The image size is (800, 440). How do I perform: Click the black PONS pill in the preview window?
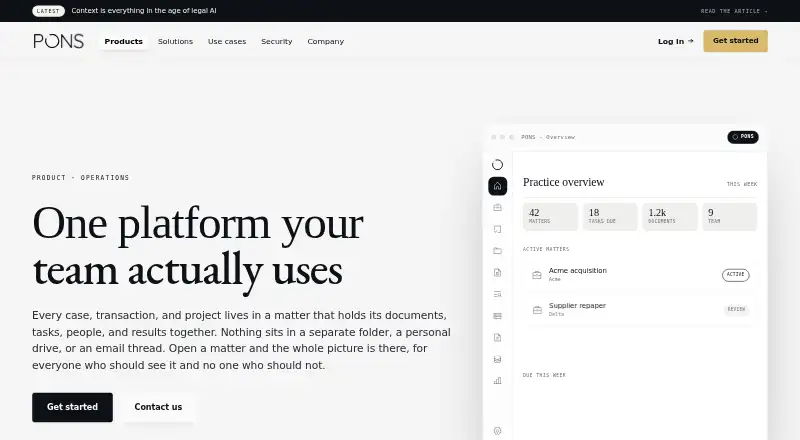click(742, 137)
